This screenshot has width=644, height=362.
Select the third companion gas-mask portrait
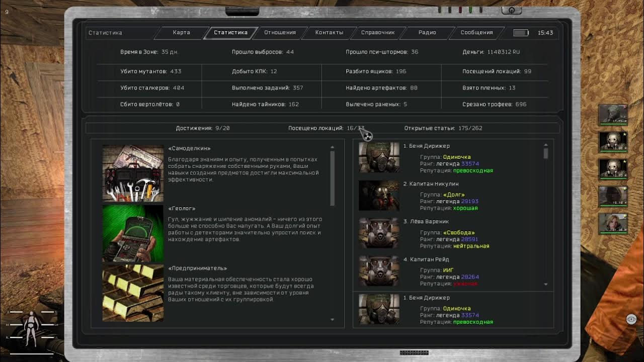(x=613, y=169)
